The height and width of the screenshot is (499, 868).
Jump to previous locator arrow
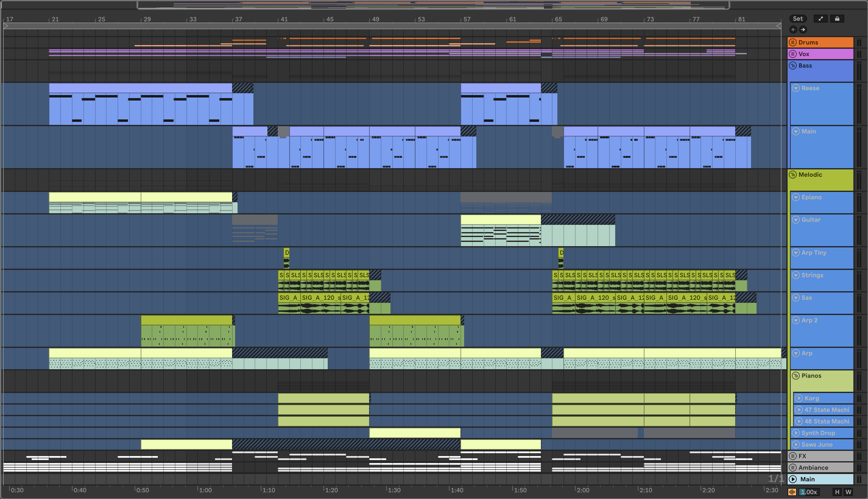pyautogui.click(x=793, y=30)
